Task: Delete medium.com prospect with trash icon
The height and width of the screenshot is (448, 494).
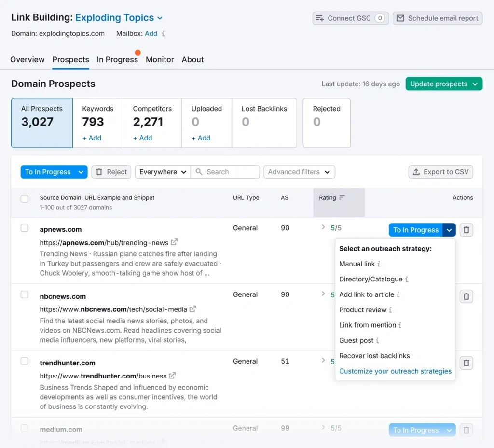Action: (467, 430)
